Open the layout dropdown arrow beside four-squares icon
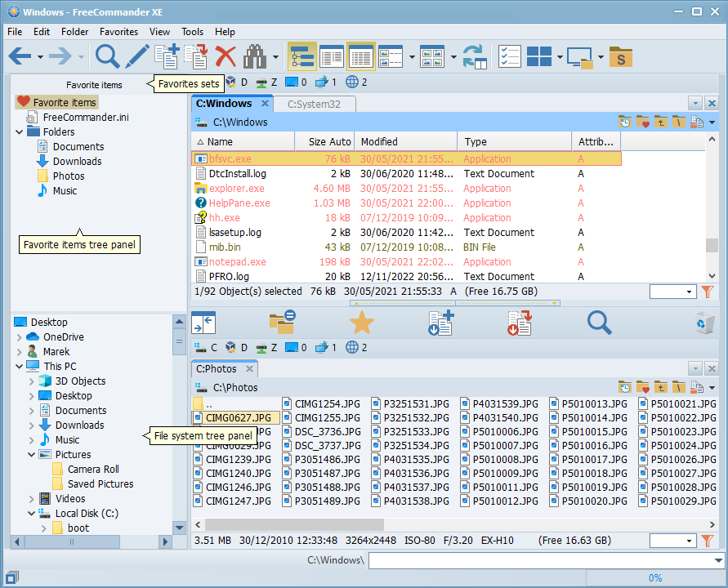 (x=560, y=57)
